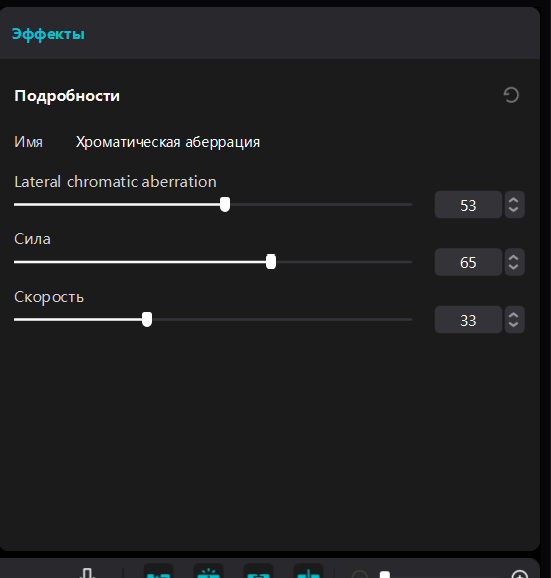Select the Сила value field showing 65
Viewport: 551px width, 578px height.
(468, 262)
